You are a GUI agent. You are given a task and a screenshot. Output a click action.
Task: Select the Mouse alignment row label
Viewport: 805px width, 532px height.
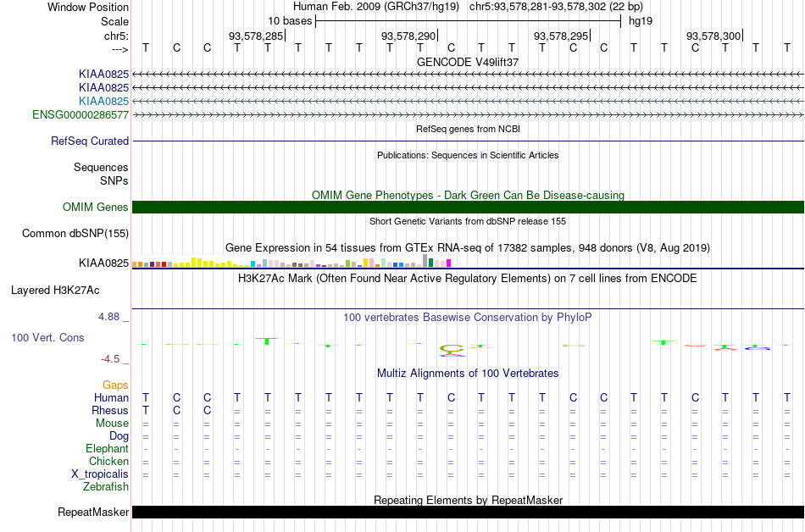click(112, 424)
